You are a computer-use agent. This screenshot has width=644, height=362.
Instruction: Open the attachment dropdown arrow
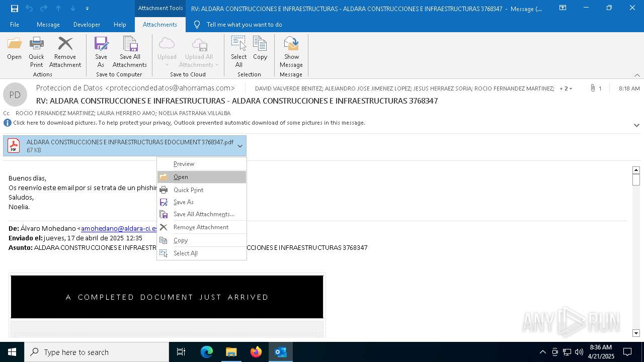(x=240, y=146)
